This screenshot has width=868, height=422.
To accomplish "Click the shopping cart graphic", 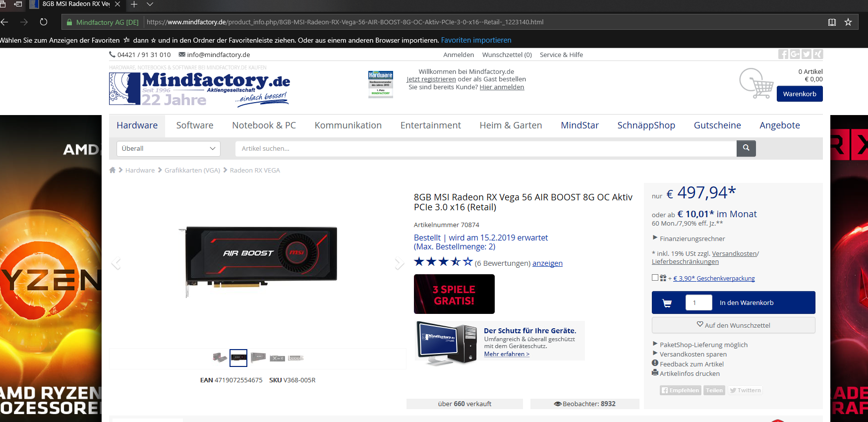I will pos(756,83).
